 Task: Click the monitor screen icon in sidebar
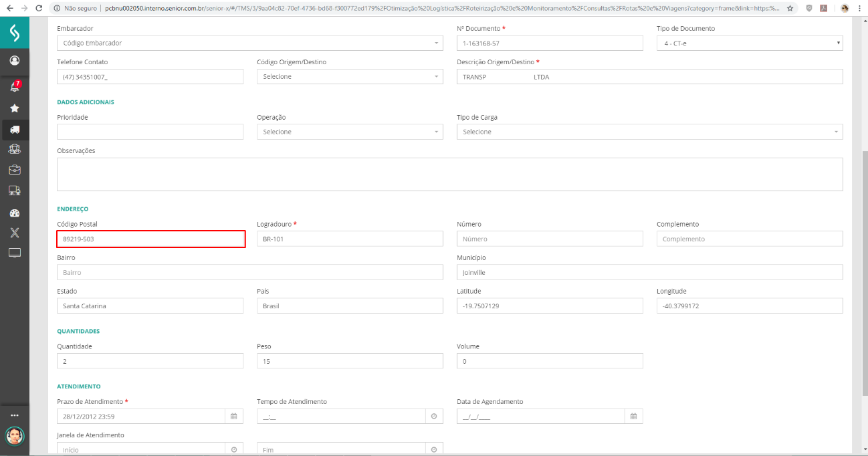(x=14, y=253)
